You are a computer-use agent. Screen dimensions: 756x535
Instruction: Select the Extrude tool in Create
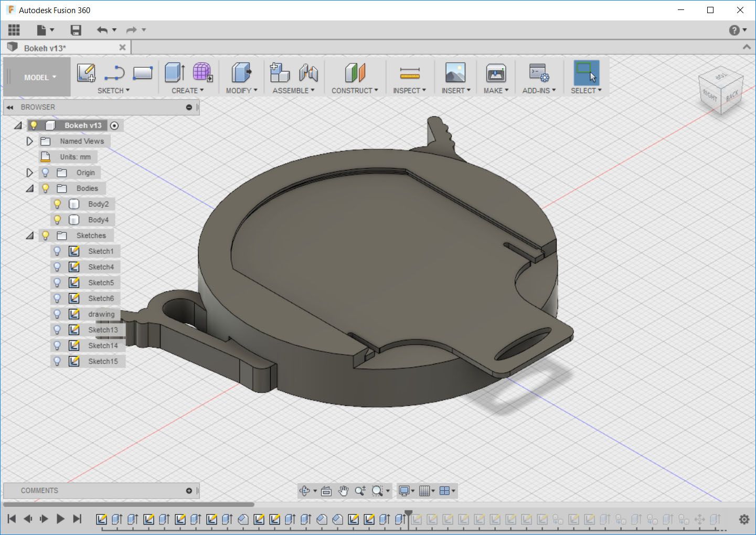(174, 73)
